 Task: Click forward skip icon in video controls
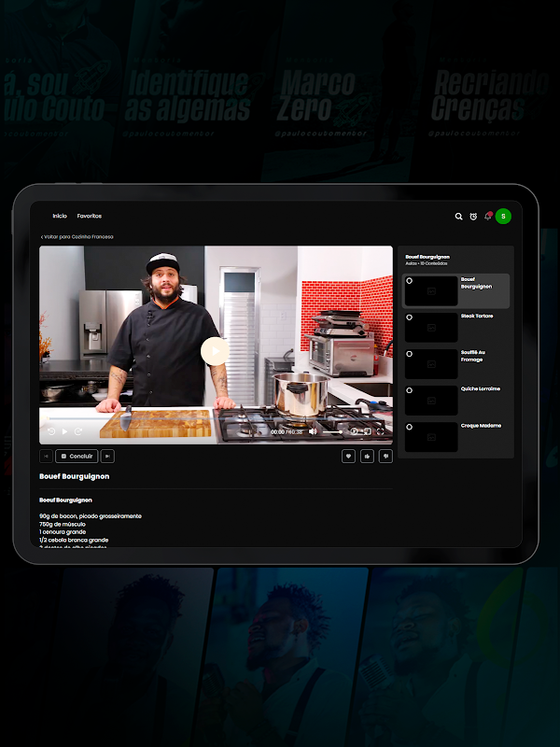point(78,431)
